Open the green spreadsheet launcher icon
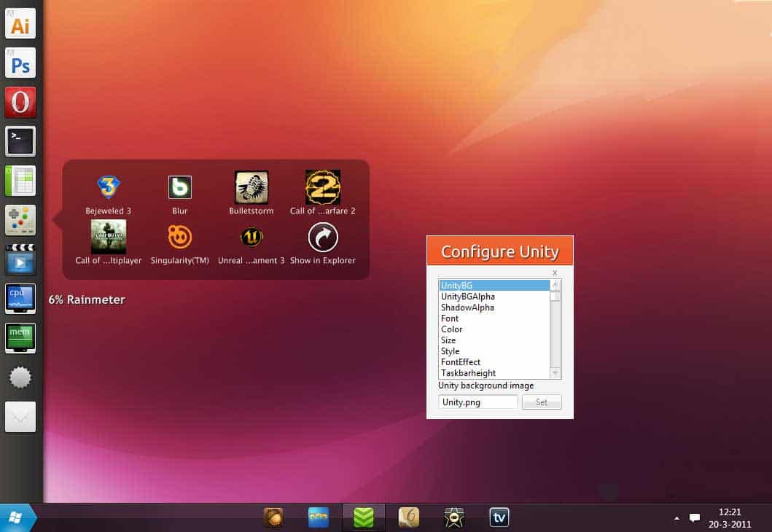Viewport: 772px width, 532px height. pyautogui.click(x=20, y=181)
